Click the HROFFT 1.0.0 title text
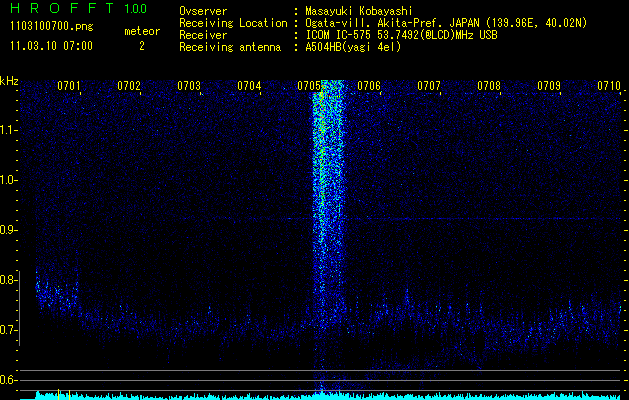 coord(79,8)
